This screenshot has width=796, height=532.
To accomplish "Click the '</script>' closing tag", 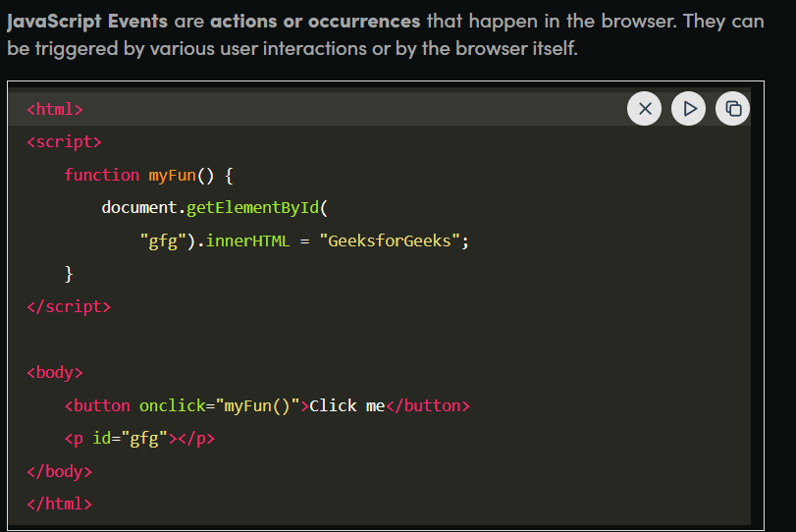I will 69,306.
